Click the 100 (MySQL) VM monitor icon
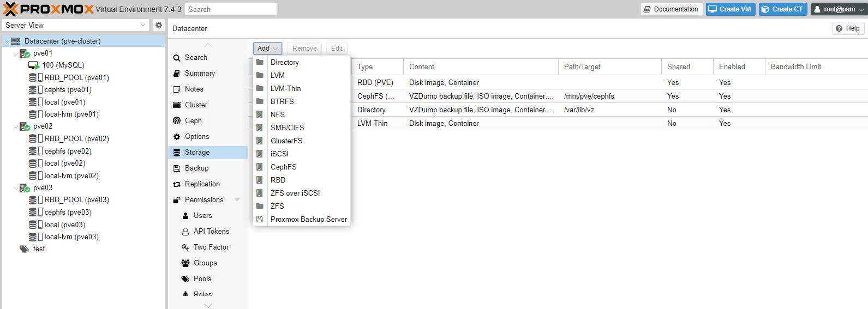 (34, 65)
